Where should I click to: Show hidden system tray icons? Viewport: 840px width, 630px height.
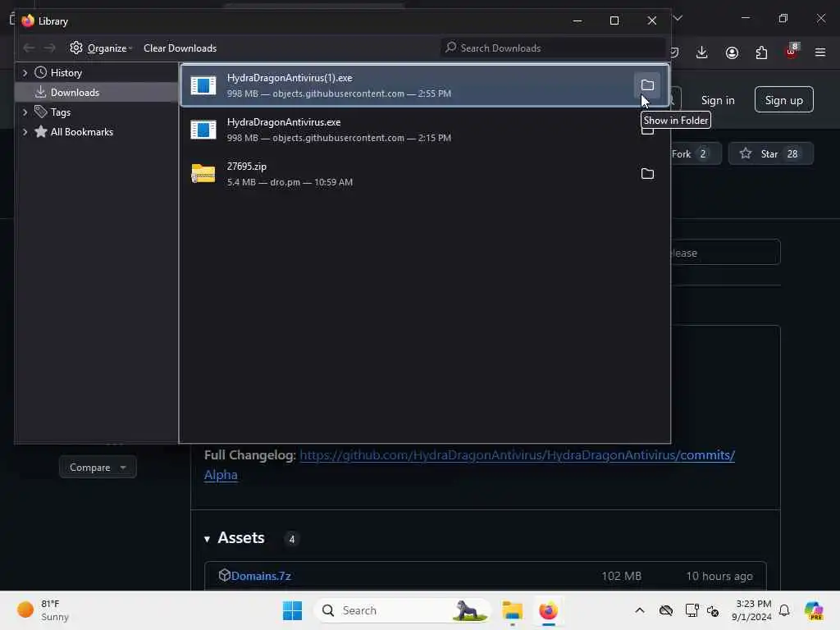(x=640, y=610)
